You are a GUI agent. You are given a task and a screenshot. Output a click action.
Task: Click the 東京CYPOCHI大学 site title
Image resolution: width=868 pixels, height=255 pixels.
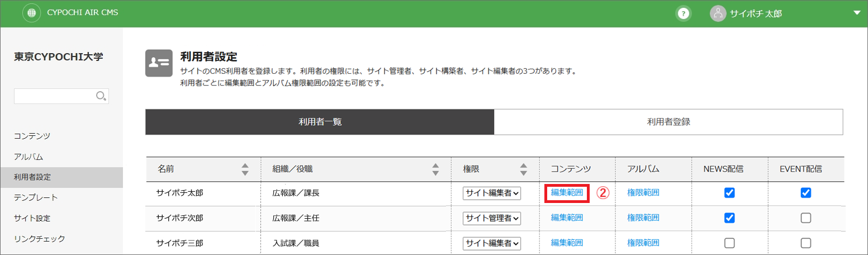[x=59, y=57]
